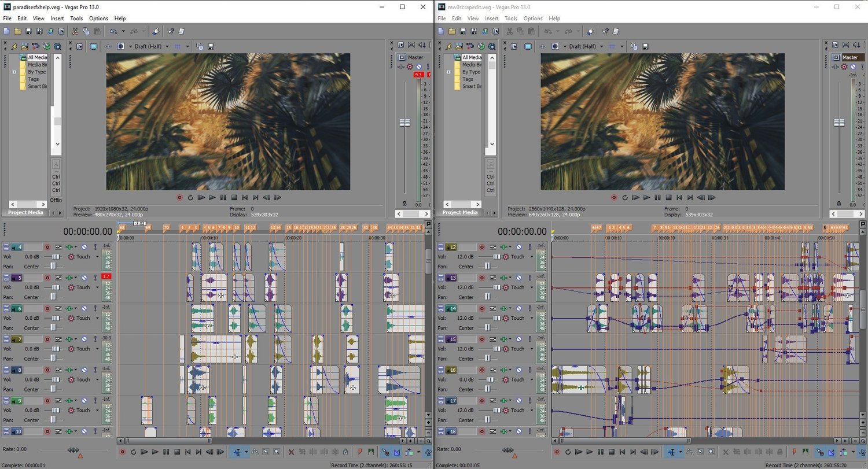Select Project Media tab in right window
The image size is (868, 469).
[x=460, y=212]
